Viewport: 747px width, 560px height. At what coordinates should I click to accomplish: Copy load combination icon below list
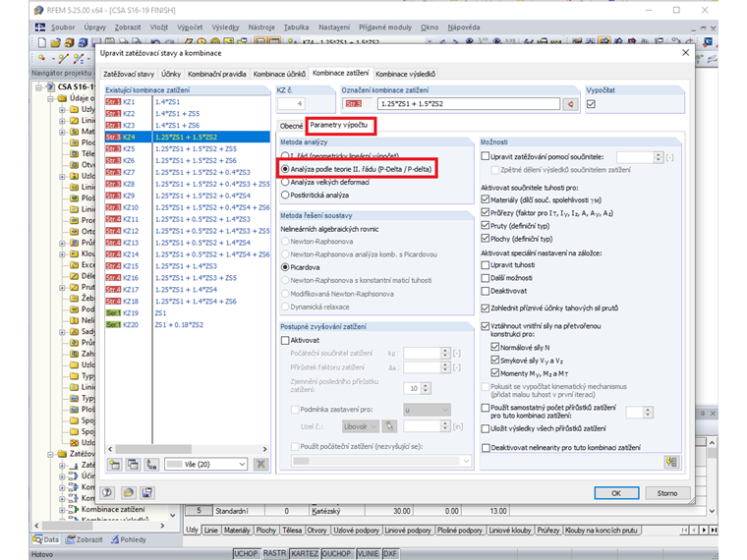[133, 465]
